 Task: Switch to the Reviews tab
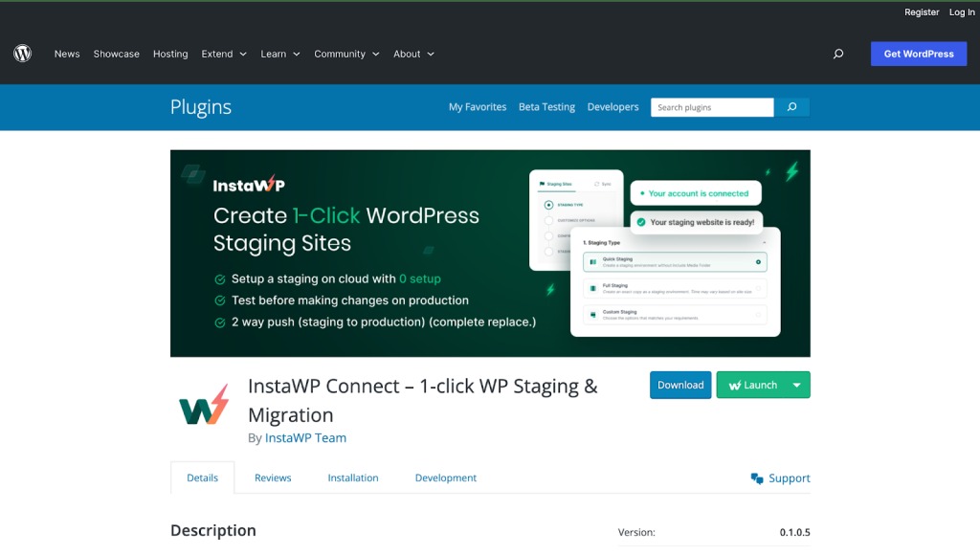pyautogui.click(x=273, y=477)
